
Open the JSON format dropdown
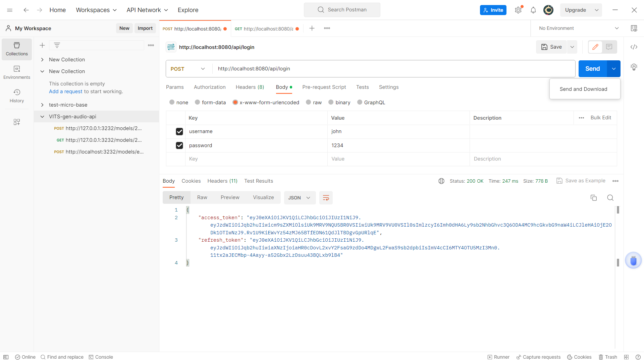tap(300, 198)
